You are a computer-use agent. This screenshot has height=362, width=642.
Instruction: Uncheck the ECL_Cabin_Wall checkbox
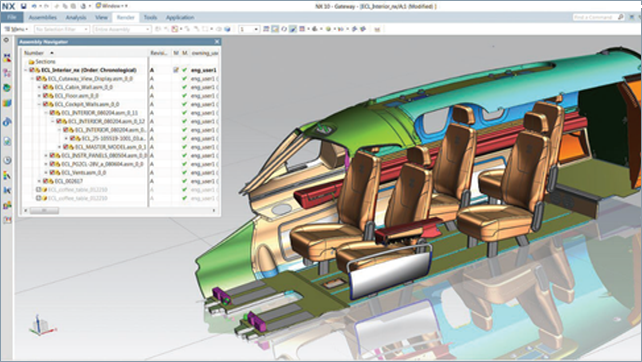click(x=45, y=87)
